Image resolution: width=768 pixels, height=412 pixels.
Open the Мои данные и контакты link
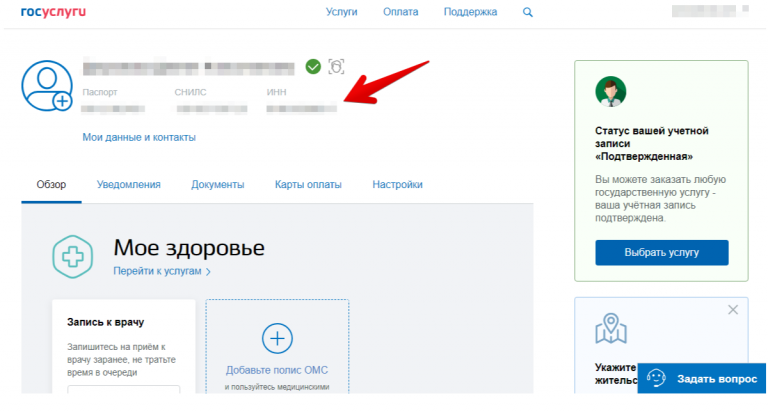(139, 137)
